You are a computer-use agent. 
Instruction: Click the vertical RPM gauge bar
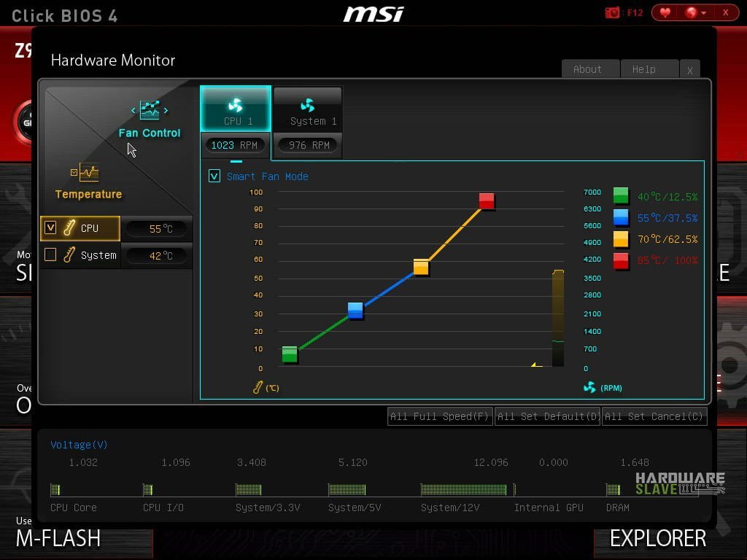pyautogui.click(x=558, y=318)
